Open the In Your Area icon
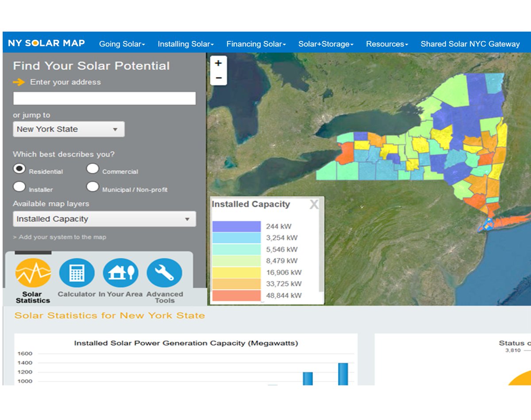 click(120, 273)
